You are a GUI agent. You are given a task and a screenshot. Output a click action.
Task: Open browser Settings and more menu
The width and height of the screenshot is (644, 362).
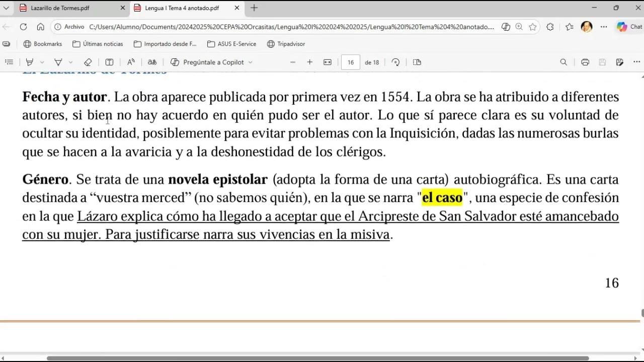point(604,27)
